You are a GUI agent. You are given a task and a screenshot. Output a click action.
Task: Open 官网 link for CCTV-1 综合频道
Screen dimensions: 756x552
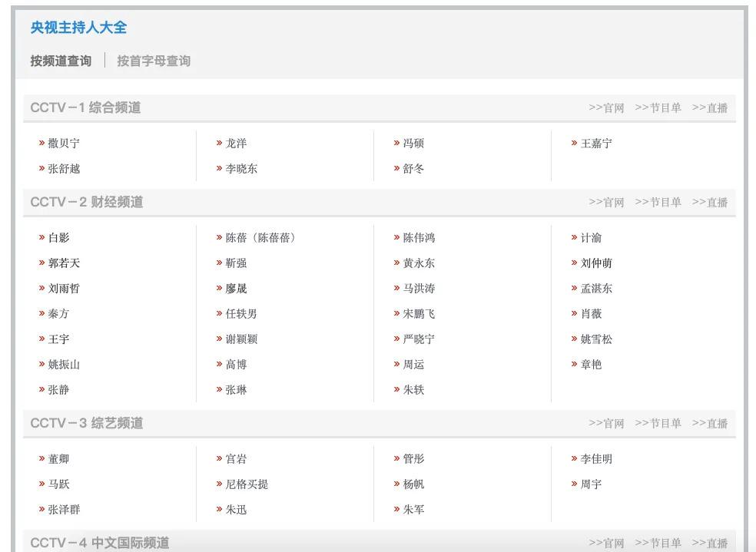[x=606, y=108]
